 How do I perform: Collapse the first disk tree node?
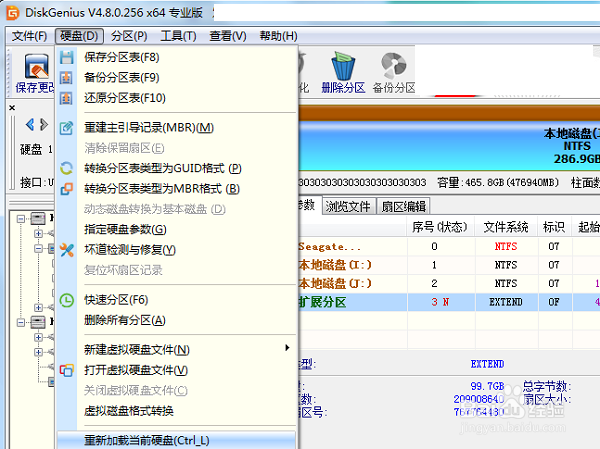(21, 219)
